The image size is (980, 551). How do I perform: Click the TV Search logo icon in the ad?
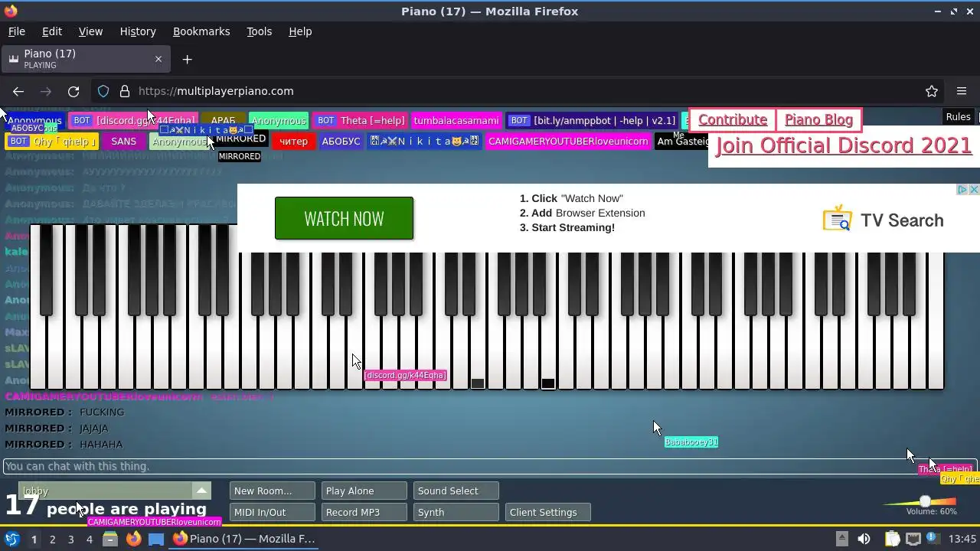pyautogui.click(x=838, y=219)
